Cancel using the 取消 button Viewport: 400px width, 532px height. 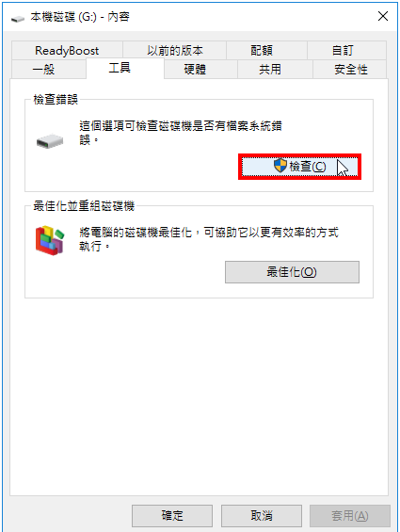coord(262,516)
